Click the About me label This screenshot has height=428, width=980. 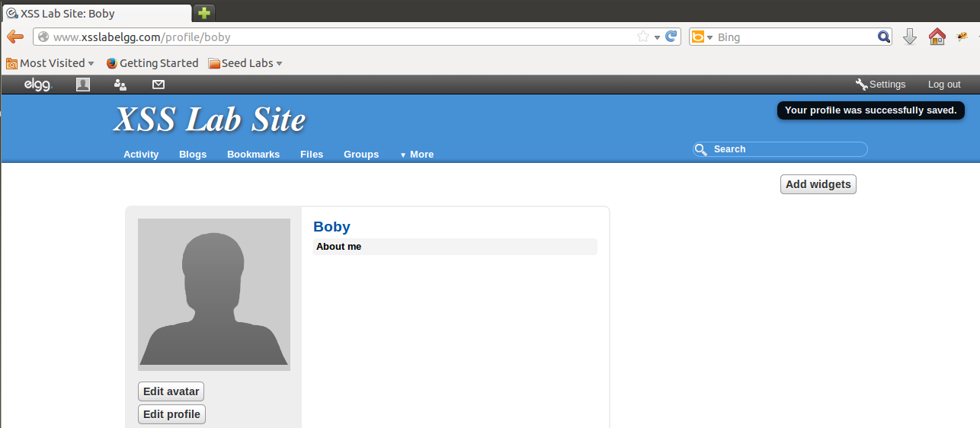coord(338,247)
